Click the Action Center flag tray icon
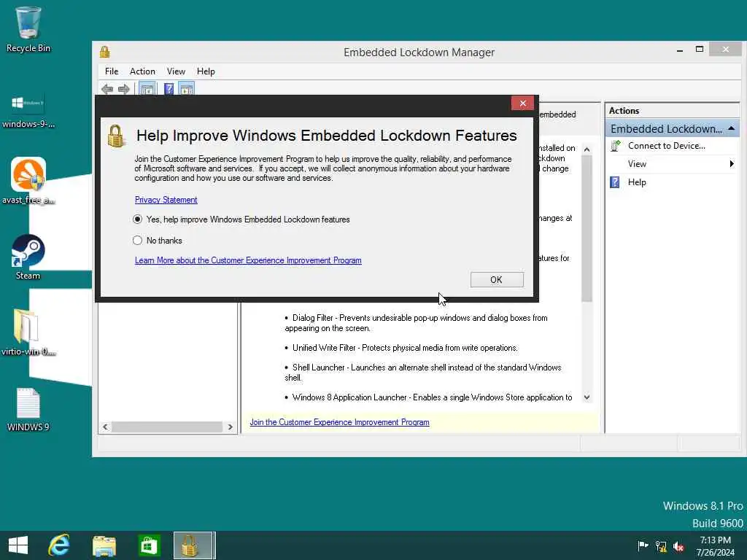The height and width of the screenshot is (560, 747). (643, 545)
